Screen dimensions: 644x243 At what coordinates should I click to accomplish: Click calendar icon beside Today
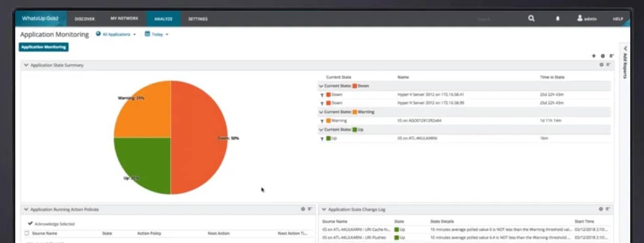[147, 34]
